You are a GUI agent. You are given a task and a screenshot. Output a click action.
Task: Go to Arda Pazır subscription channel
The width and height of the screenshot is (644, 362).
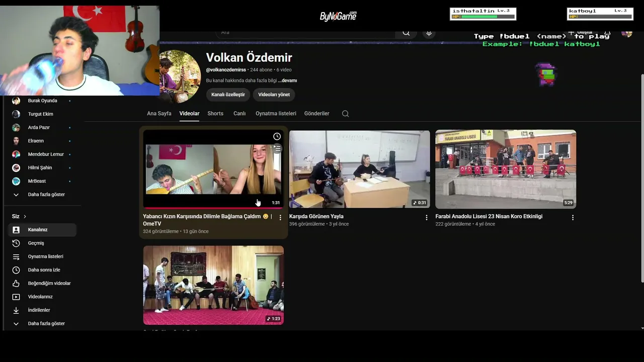click(x=42, y=128)
